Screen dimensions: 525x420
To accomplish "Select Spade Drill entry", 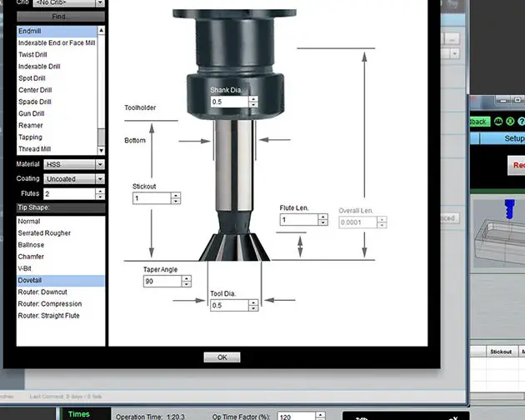I will [x=57, y=102].
